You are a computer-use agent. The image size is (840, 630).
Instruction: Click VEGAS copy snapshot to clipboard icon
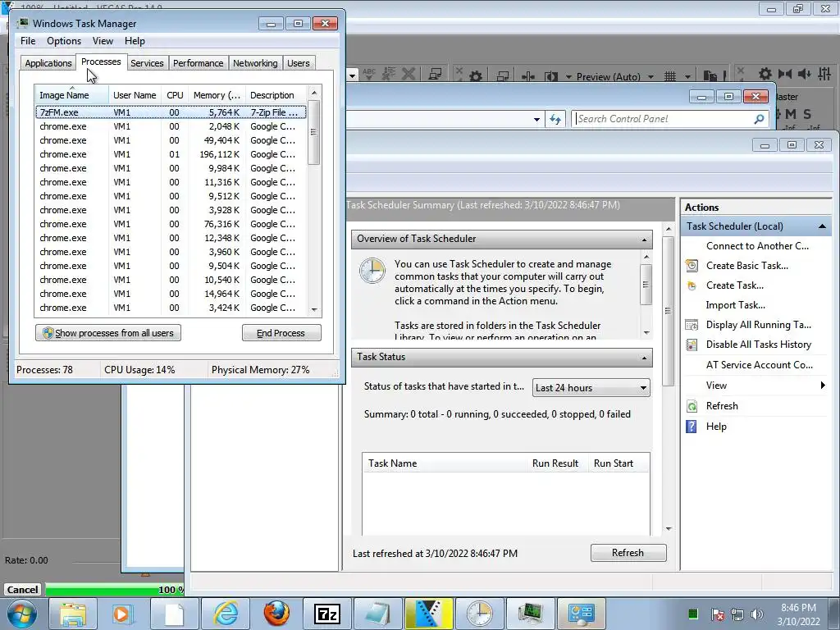(x=710, y=76)
